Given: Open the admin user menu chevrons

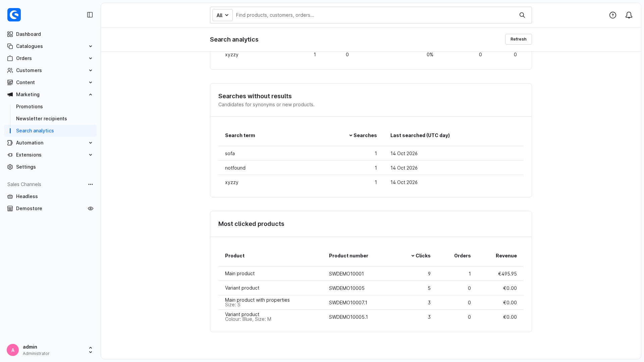Looking at the screenshot, I should [x=91, y=350].
